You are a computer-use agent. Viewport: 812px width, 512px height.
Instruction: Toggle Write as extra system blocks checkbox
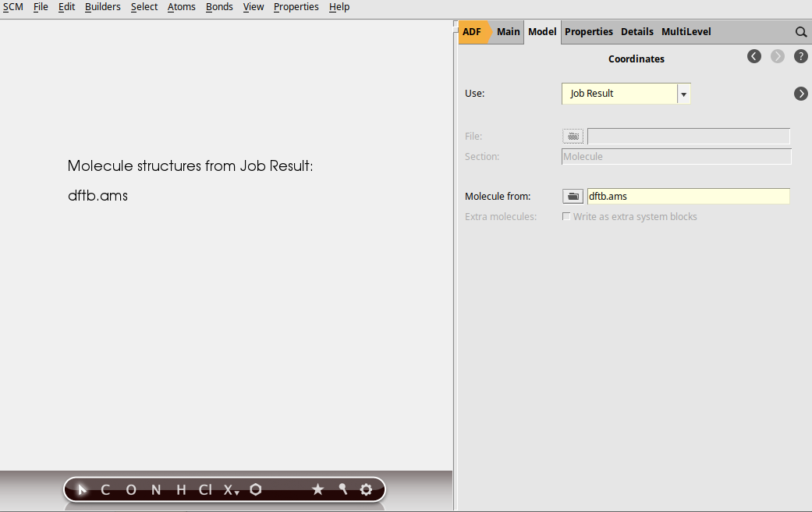pos(566,217)
